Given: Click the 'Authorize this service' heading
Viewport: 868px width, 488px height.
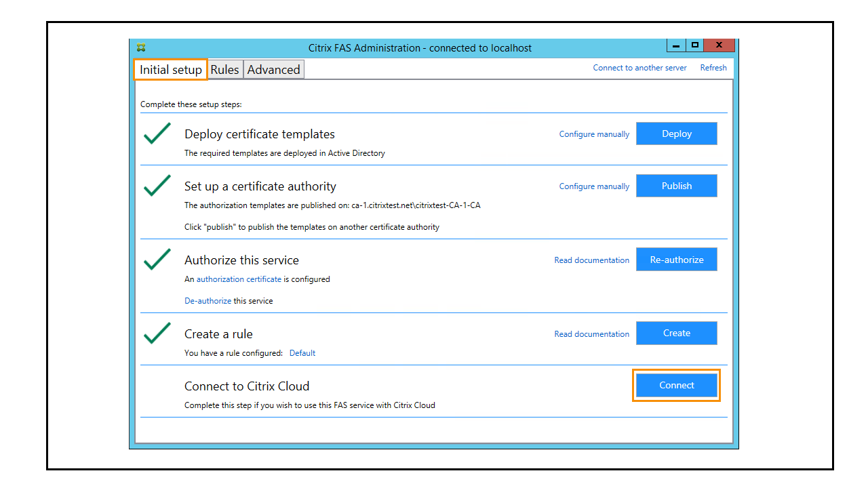Looking at the screenshot, I should point(241,260).
